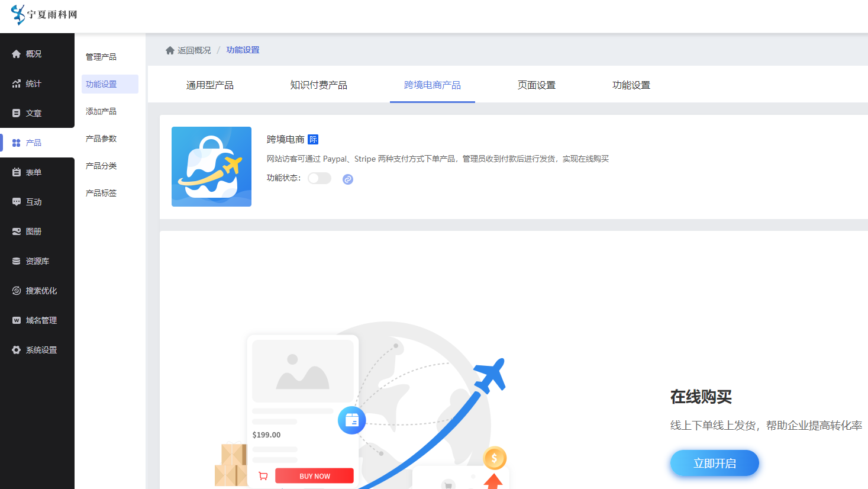The height and width of the screenshot is (489, 868).
Task: Click the $199.00 price text
Action: (x=266, y=435)
